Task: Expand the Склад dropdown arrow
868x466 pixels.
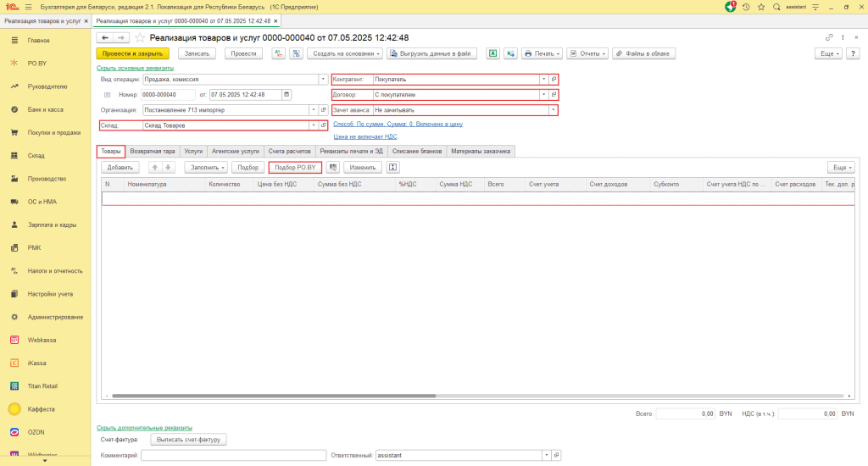Action: [314, 125]
